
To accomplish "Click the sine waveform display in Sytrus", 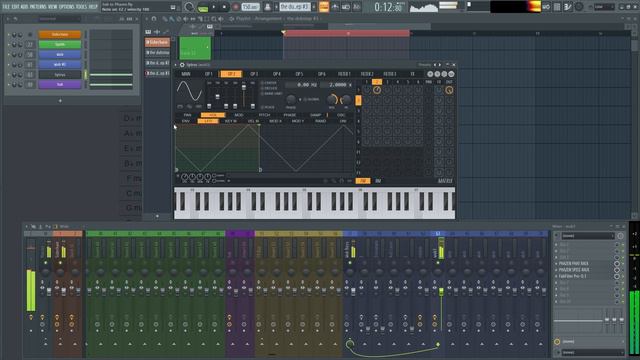I will [189, 91].
